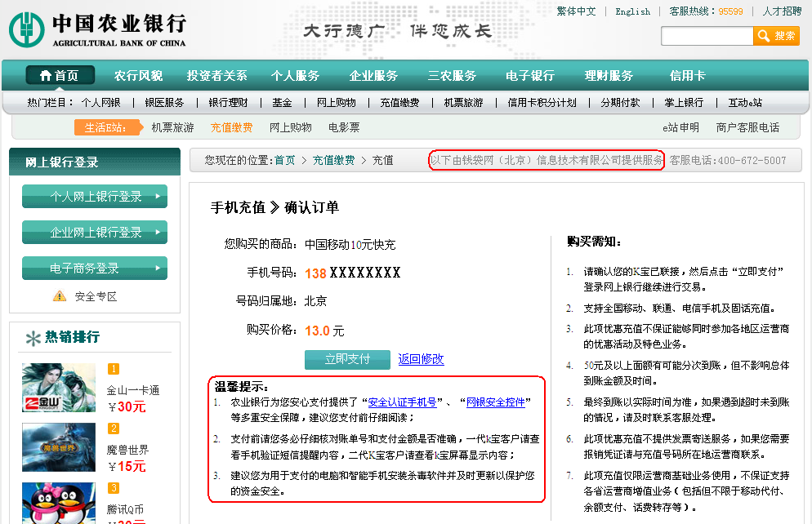Switch to 繁体中文
The height and width of the screenshot is (524, 812).
tap(576, 11)
